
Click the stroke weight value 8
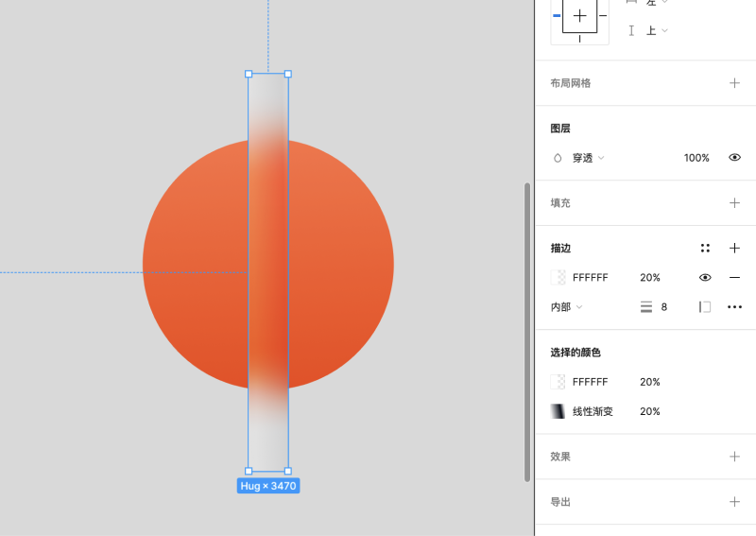664,307
